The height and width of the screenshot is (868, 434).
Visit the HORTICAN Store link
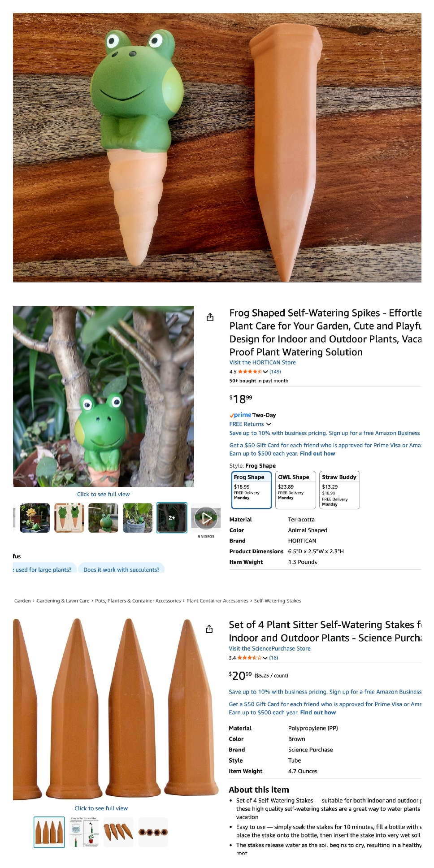pyautogui.click(x=262, y=362)
